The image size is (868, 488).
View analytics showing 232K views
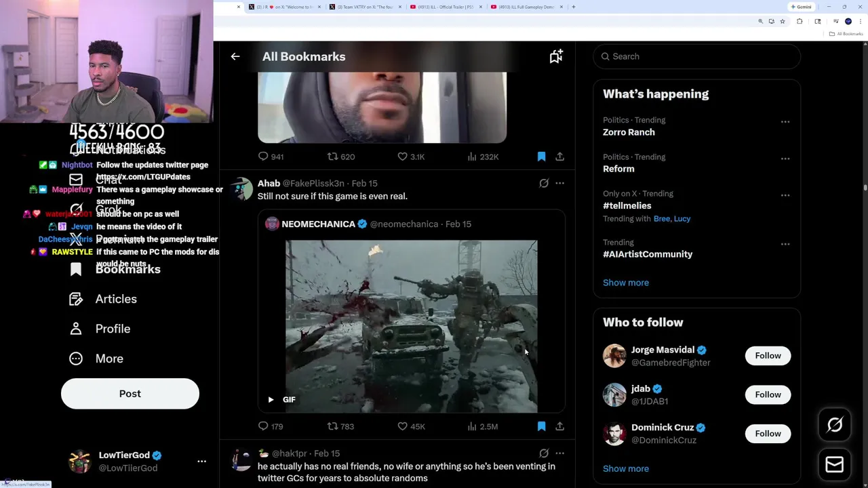tap(483, 157)
